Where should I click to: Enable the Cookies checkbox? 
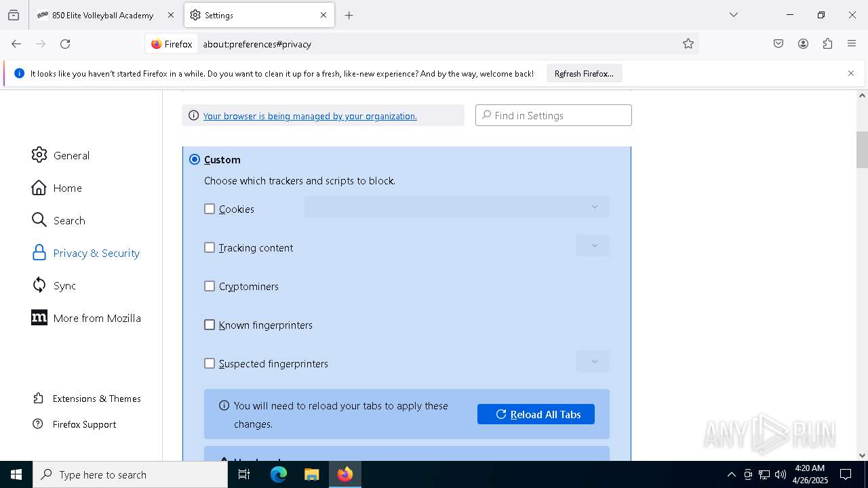coord(210,209)
